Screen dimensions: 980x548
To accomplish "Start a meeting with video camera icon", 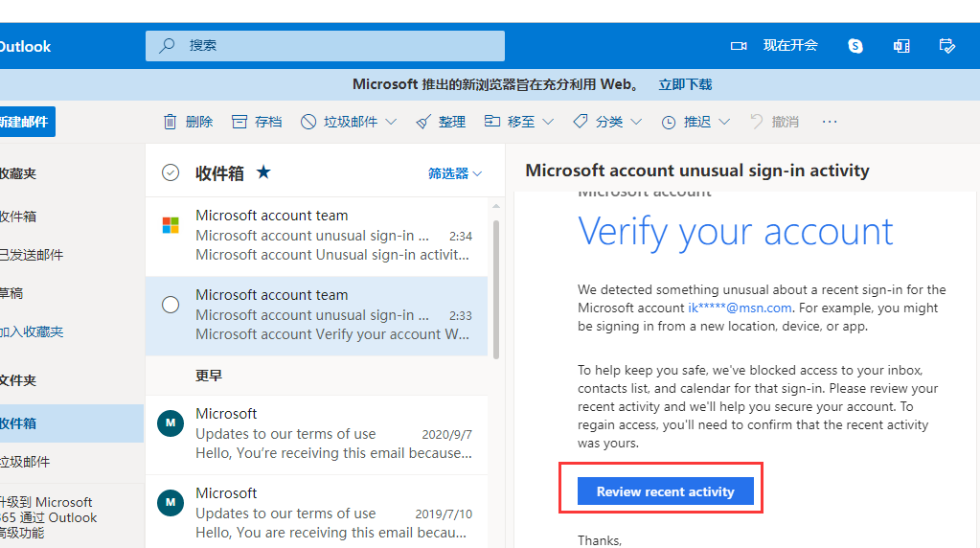I will (x=739, y=46).
